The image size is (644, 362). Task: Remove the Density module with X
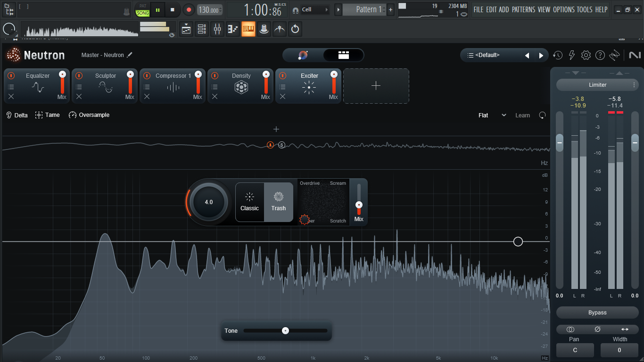click(215, 96)
